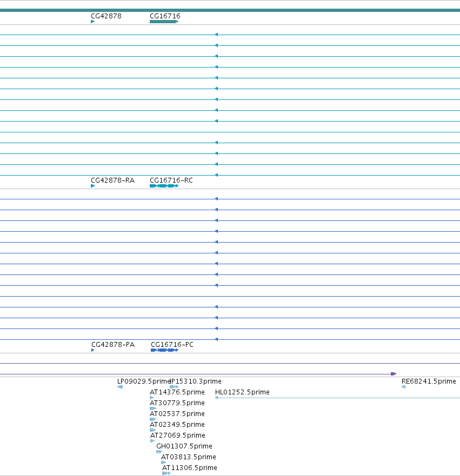Image resolution: width=460 pixels, height=476 pixels.
Task: Click the AT03813.5prime EST glyph
Action: point(164,462)
